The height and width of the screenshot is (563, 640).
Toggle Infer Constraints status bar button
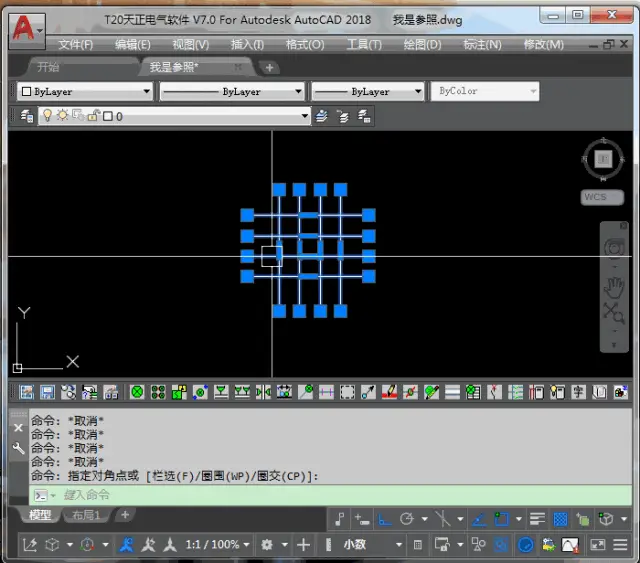click(x=340, y=519)
